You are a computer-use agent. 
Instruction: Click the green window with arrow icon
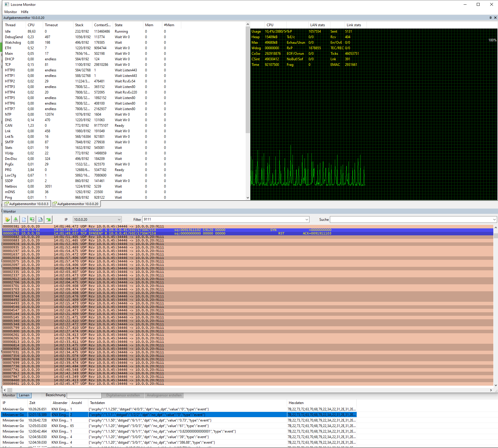pyautogui.click(x=32, y=220)
